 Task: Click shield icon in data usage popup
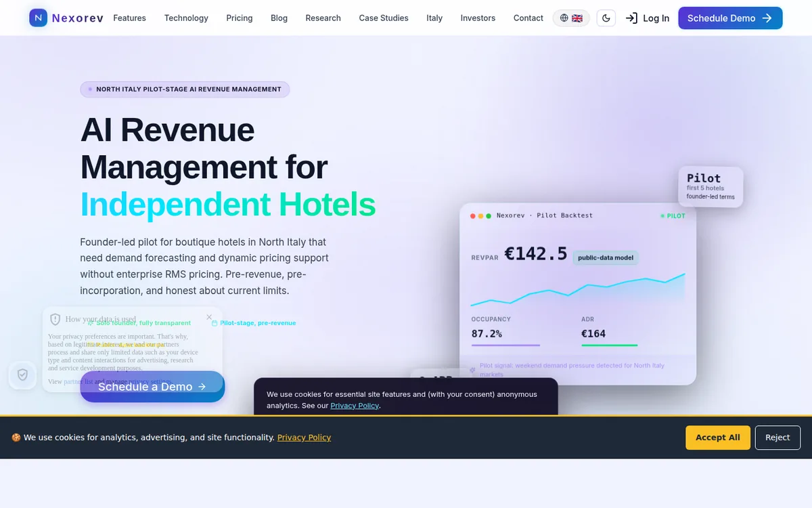pos(55,319)
